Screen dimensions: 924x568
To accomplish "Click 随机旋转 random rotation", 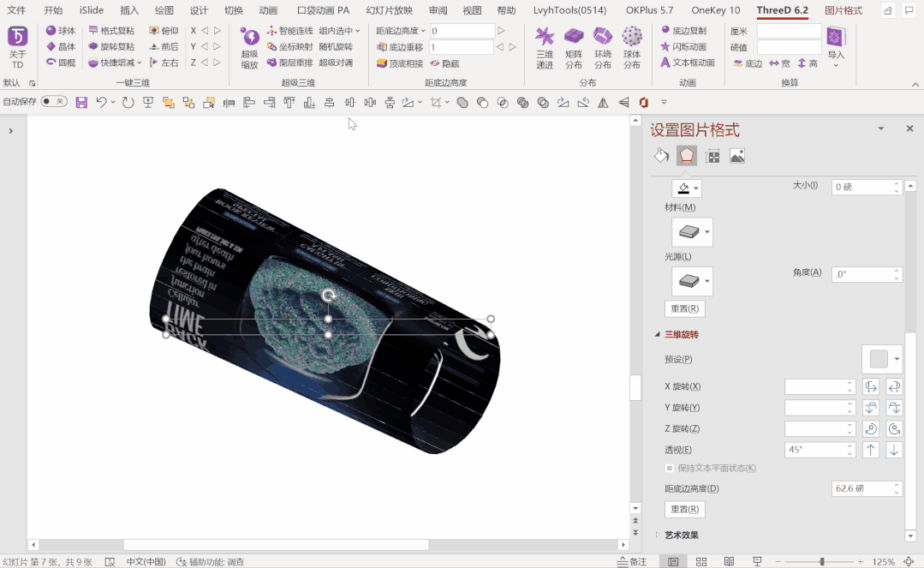I will (x=336, y=46).
